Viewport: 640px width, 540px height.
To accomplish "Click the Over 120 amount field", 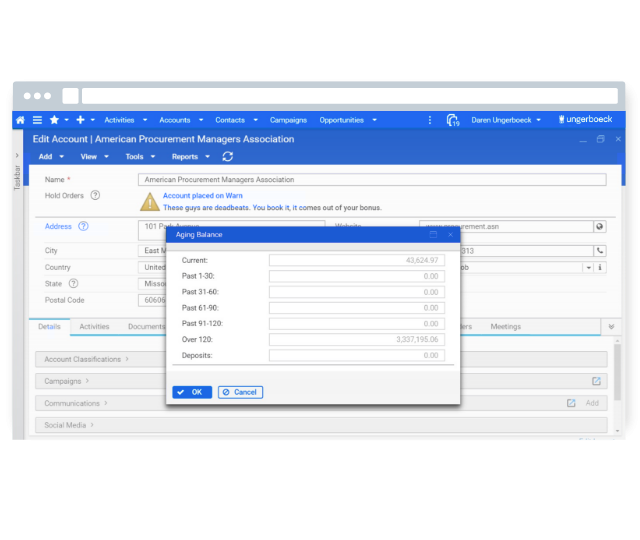I will tap(356, 340).
